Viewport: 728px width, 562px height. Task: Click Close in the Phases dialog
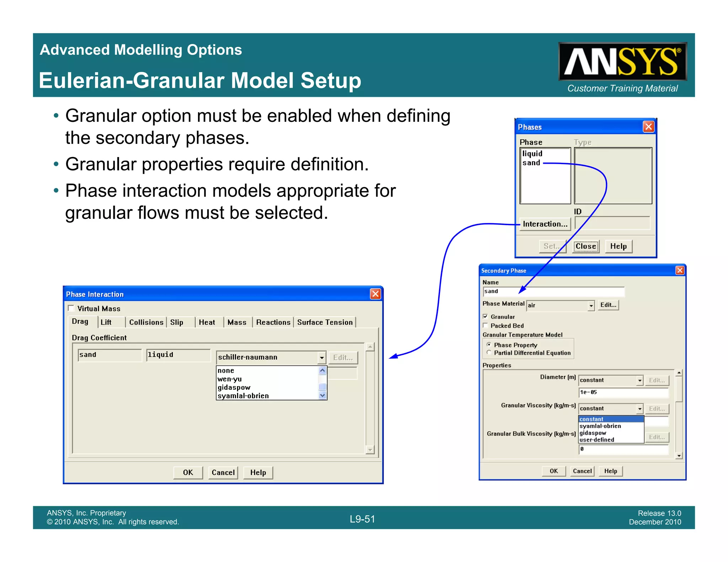[586, 246]
